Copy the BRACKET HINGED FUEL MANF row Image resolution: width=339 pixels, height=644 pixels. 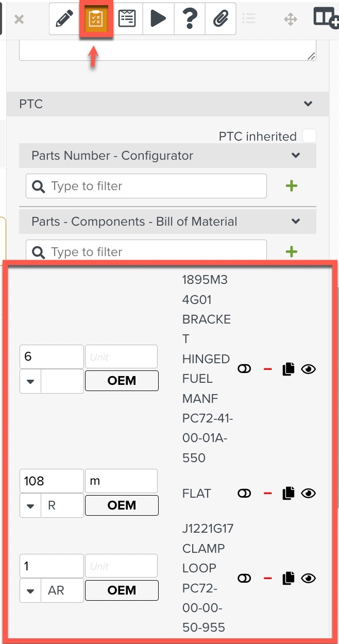click(289, 369)
